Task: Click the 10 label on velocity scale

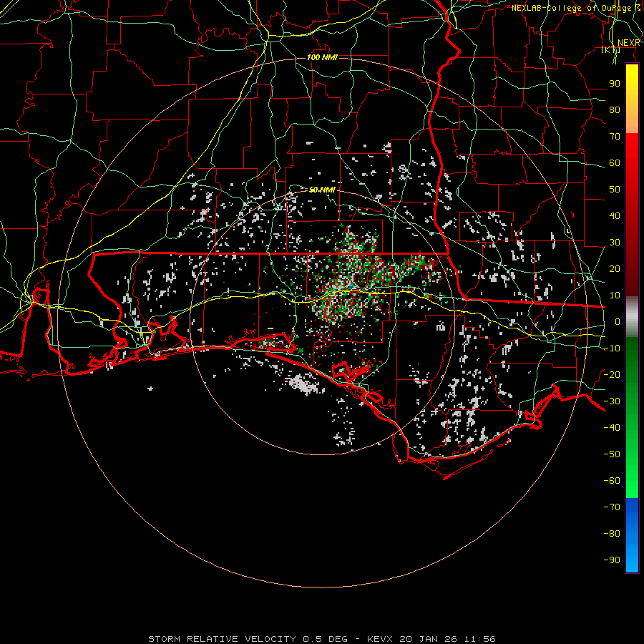Action: click(x=615, y=296)
